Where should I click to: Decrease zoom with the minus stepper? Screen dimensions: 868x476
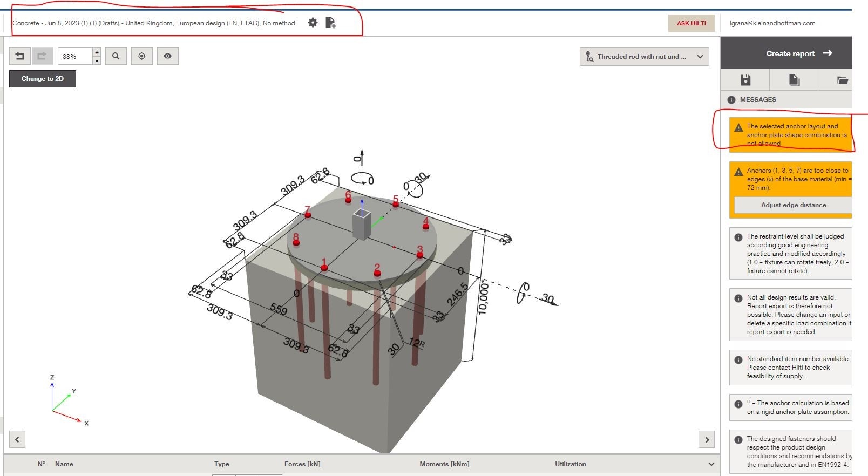97,60
